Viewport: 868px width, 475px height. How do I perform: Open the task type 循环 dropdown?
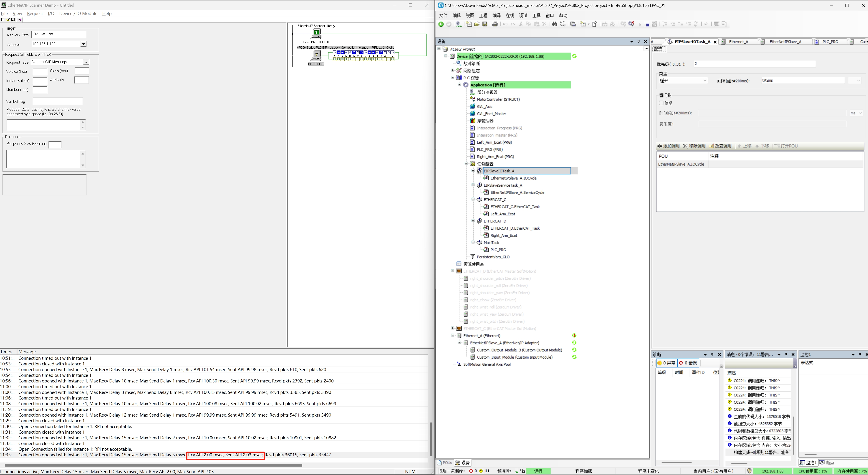(x=705, y=81)
